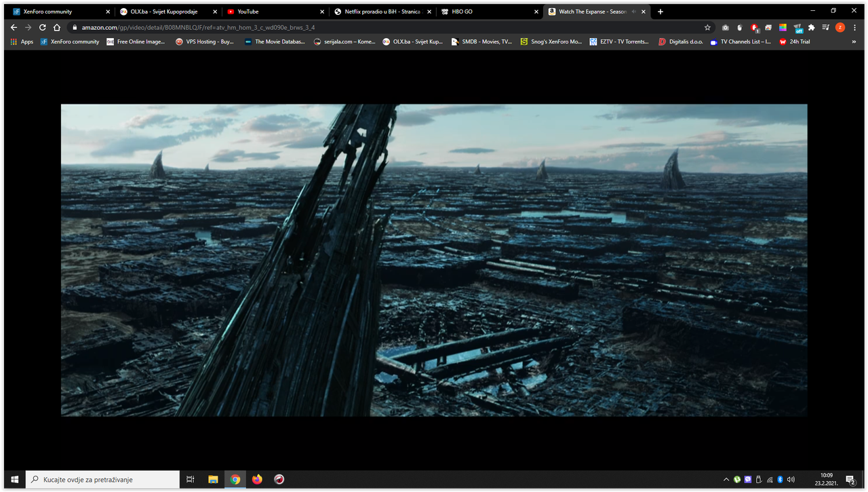Open the Chrome profile avatar
The height and width of the screenshot is (492, 868).
pyautogui.click(x=840, y=27)
